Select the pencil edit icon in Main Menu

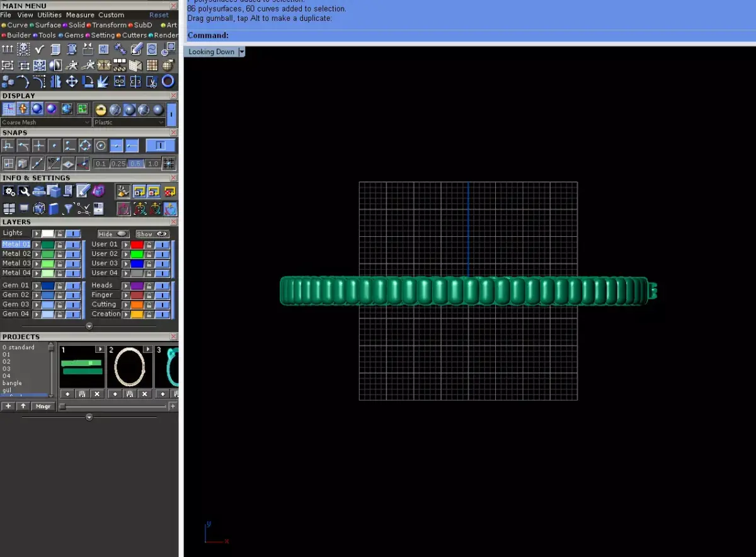point(137,49)
